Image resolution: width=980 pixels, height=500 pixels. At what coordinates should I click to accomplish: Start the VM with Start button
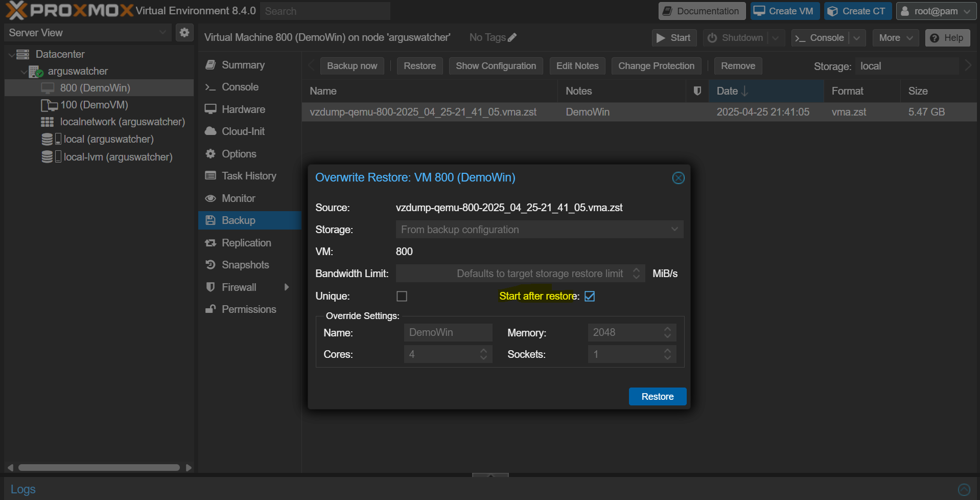[x=674, y=38]
